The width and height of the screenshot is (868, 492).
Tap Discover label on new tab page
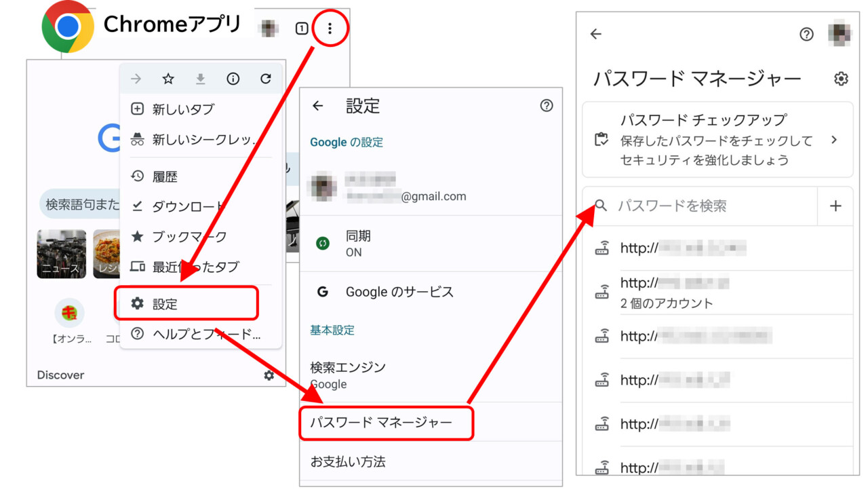tap(60, 375)
